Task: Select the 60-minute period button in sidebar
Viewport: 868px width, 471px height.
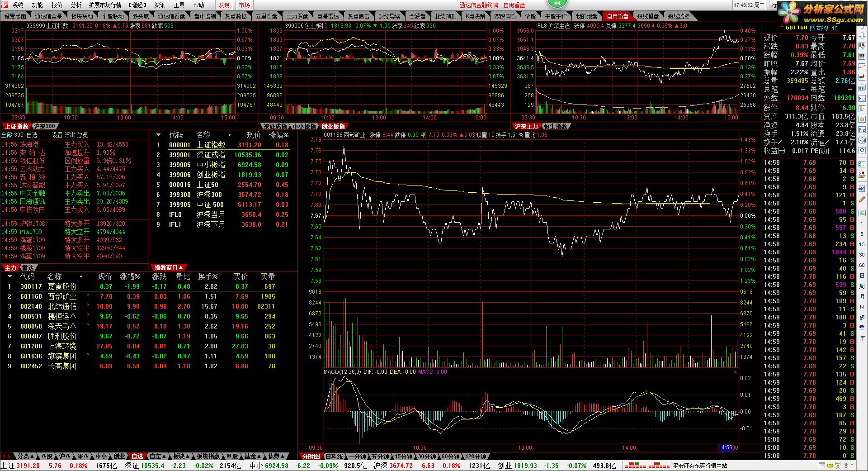Action: pyautogui.click(x=862, y=265)
